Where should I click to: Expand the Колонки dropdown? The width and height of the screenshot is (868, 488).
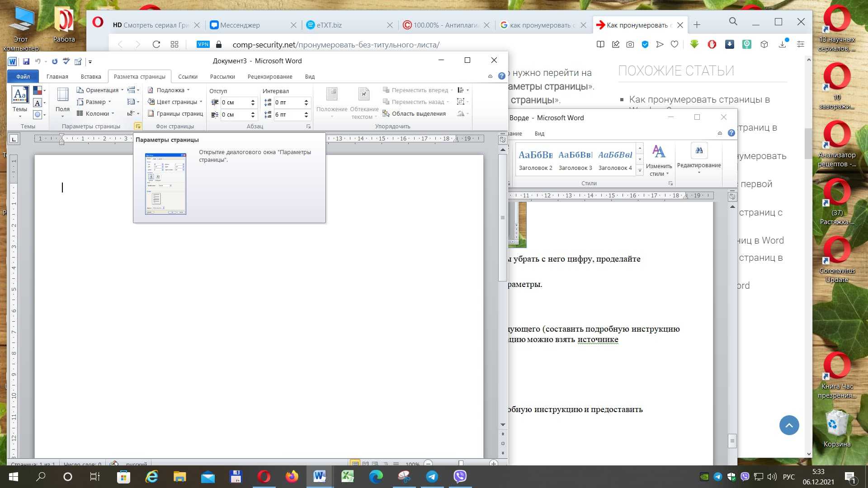click(95, 113)
